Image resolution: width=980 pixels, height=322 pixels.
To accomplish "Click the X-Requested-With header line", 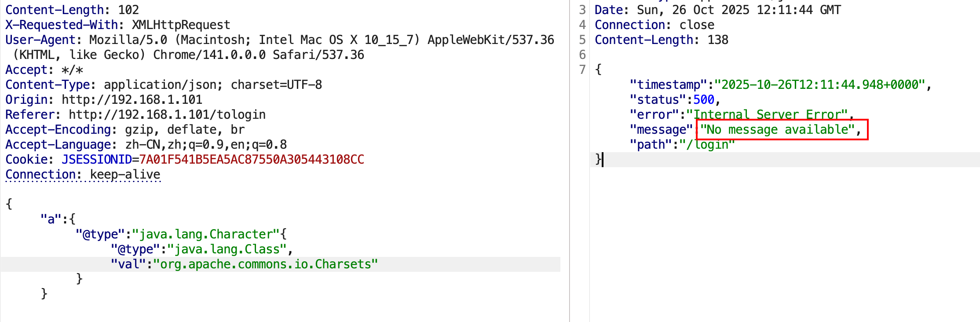I will (117, 25).
